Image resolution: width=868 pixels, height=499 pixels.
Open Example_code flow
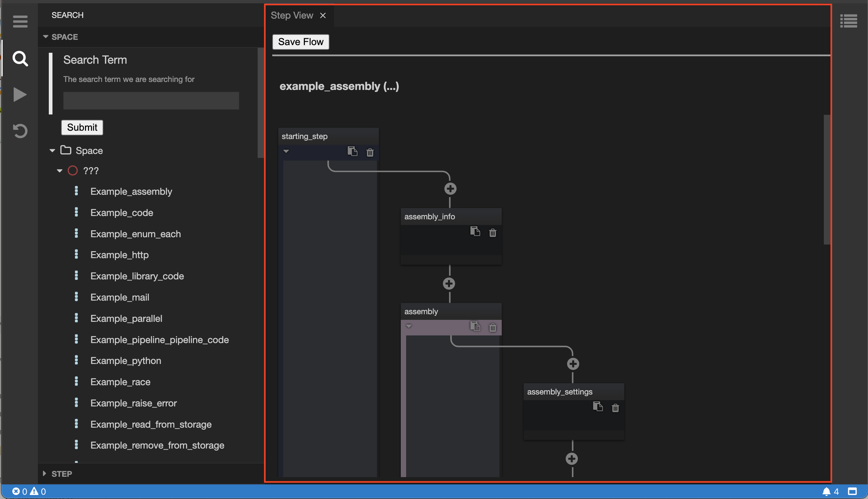point(122,212)
